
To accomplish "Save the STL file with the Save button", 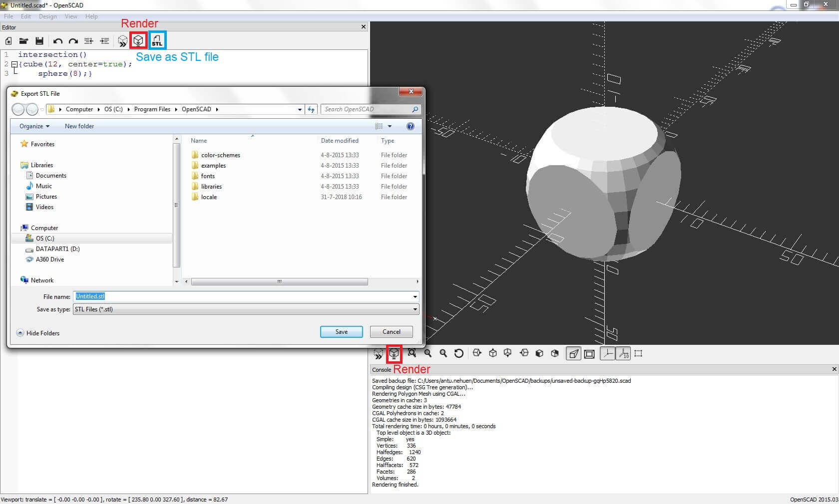I will tap(341, 332).
